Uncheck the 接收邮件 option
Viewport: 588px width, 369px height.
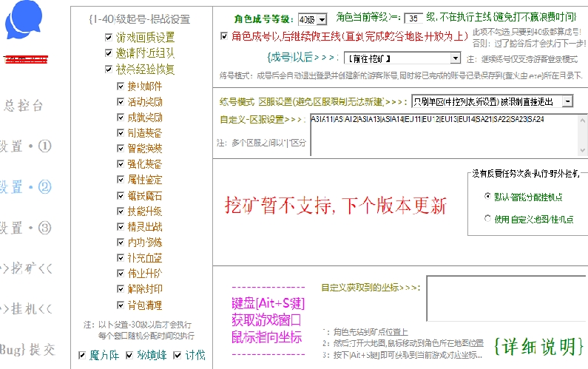pos(121,87)
